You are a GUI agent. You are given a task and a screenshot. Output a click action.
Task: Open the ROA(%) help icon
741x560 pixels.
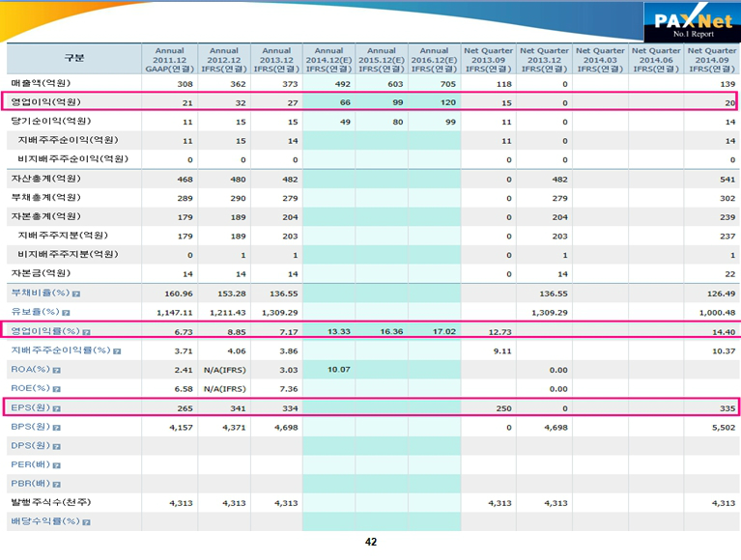[x=58, y=370]
